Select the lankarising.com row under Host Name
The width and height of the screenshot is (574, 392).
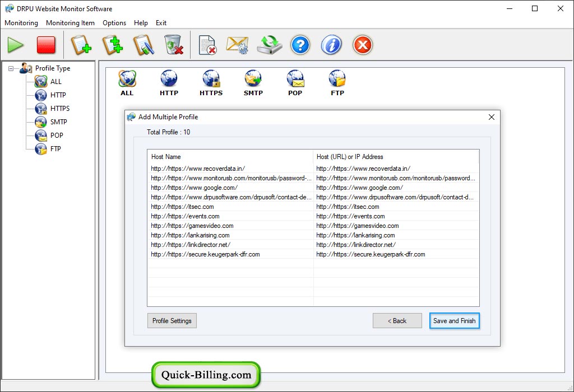point(191,235)
